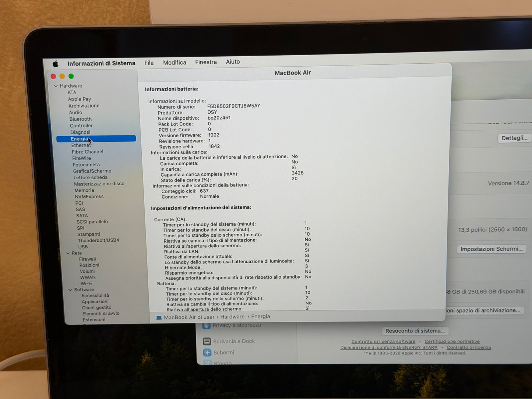The image size is (532, 399).
Task: Select ATA in the sidebar
Action: point(72,92)
